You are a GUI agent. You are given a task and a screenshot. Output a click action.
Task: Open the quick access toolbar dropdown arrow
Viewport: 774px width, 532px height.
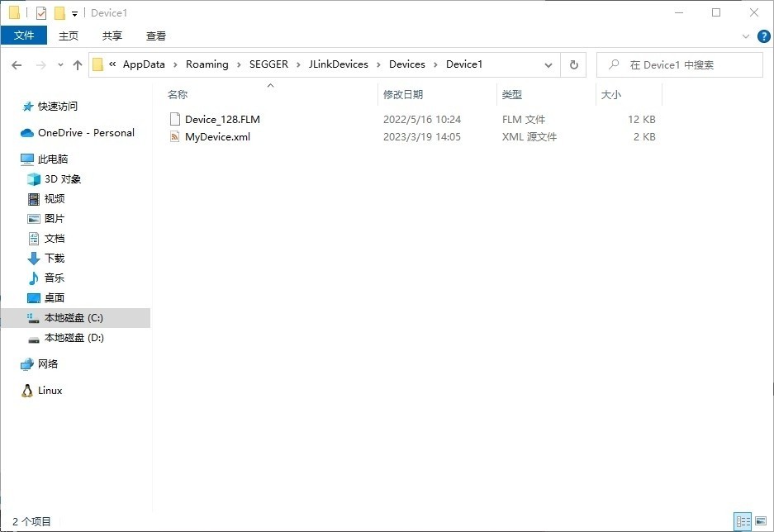click(74, 14)
